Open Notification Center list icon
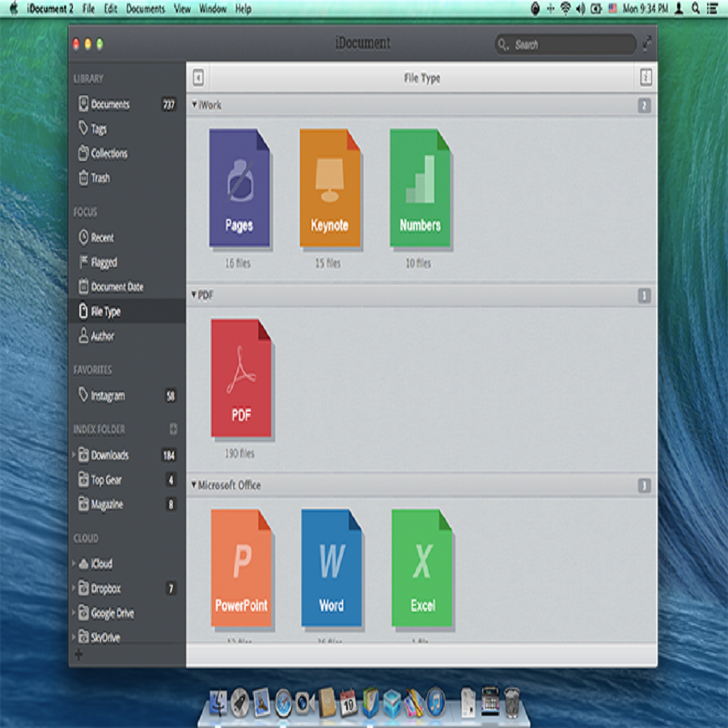Viewport: 728px width, 728px height. 712,8
